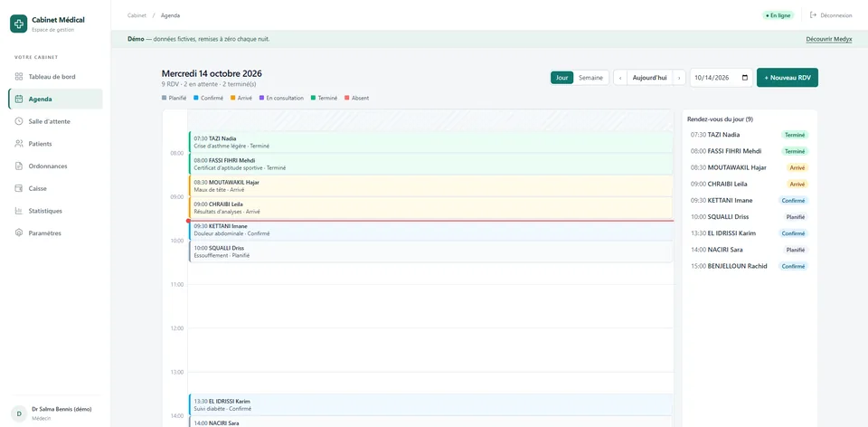Click Cabinet in the breadcrumb
868x427 pixels.
pos(137,15)
